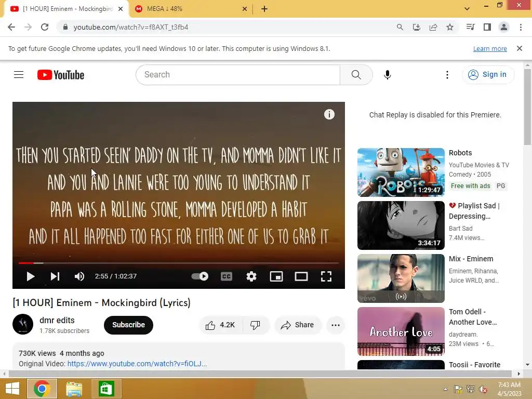Install app icon in address bar

(417, 27)
